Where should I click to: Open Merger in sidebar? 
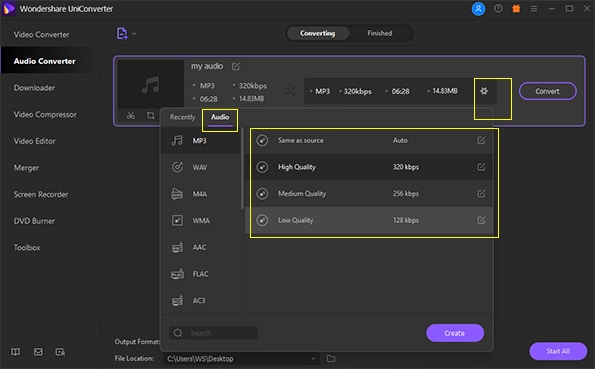tap(27, 167)
